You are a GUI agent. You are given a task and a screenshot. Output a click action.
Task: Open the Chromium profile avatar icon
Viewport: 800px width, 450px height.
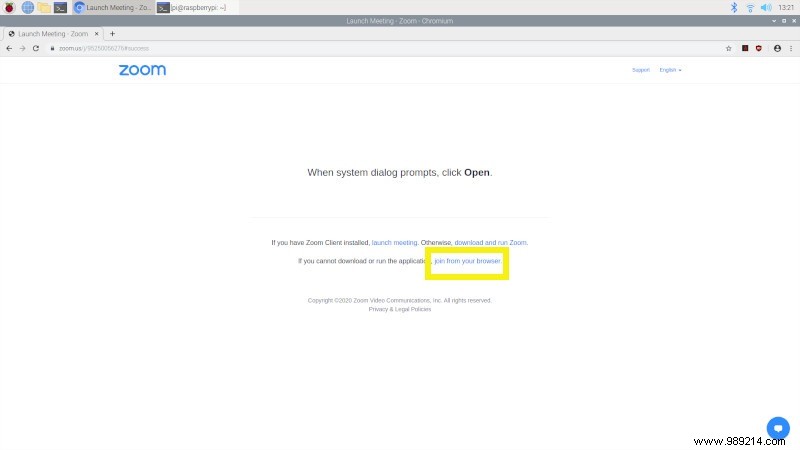tap(777, 48)
